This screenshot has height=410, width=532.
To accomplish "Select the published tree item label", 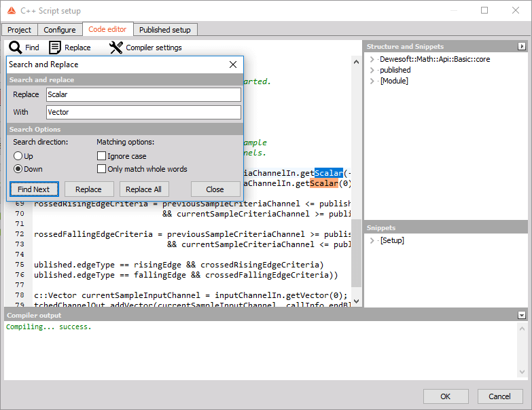I will (395, 70).
